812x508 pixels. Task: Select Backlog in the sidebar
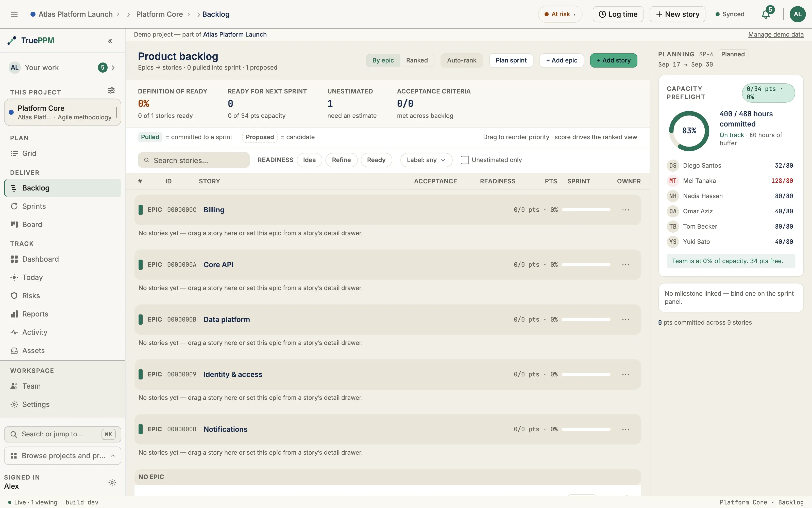tap(63, 188)
